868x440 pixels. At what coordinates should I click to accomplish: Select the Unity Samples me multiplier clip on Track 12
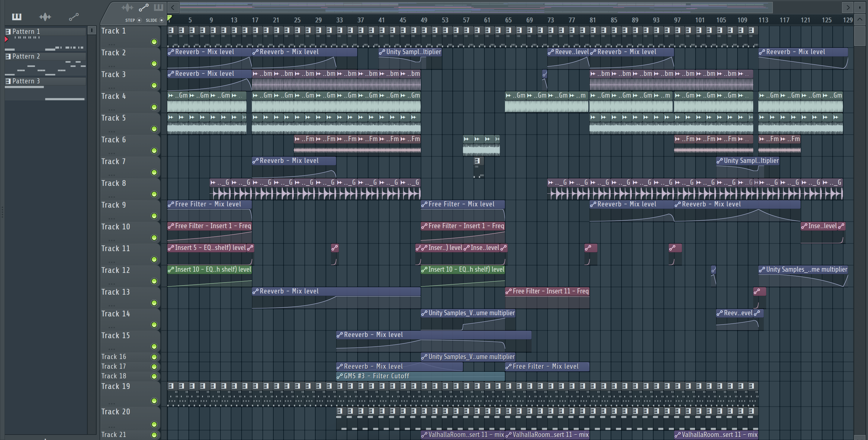point(803,276)
